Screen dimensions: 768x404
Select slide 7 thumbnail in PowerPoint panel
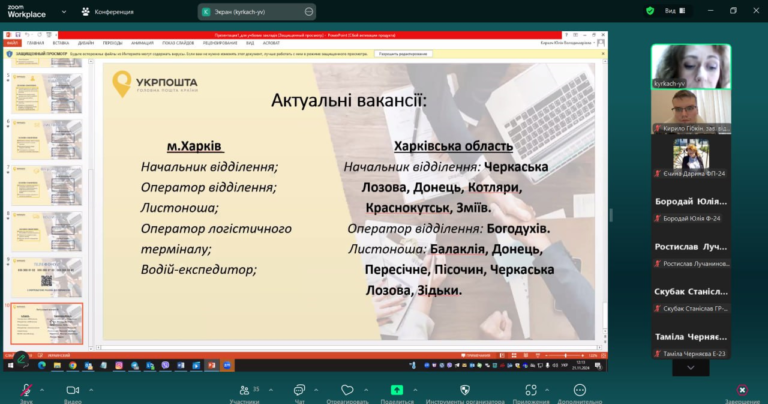pyautogui.click(x=47, y=186)
